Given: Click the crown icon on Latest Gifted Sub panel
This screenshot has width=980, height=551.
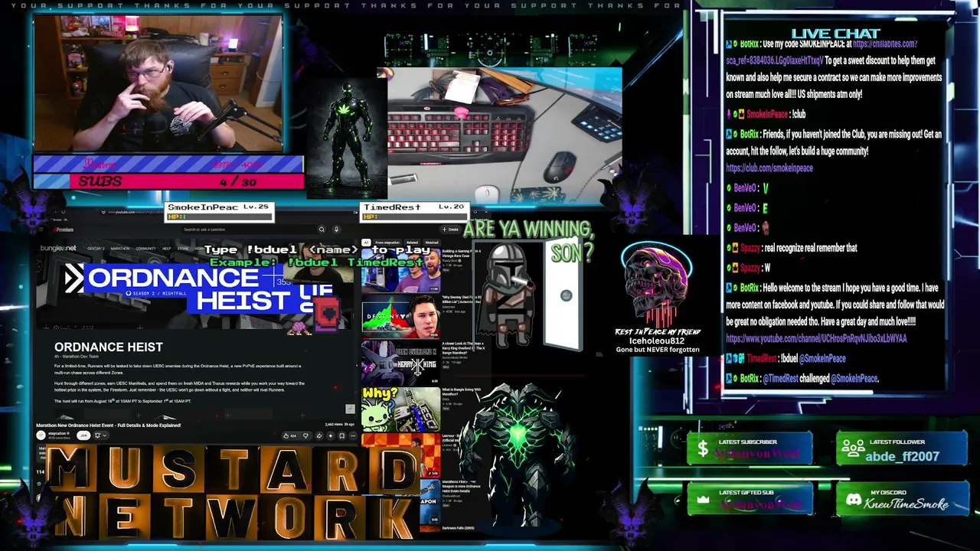Looking at the screenshot, I should click(x=703, y=500).
